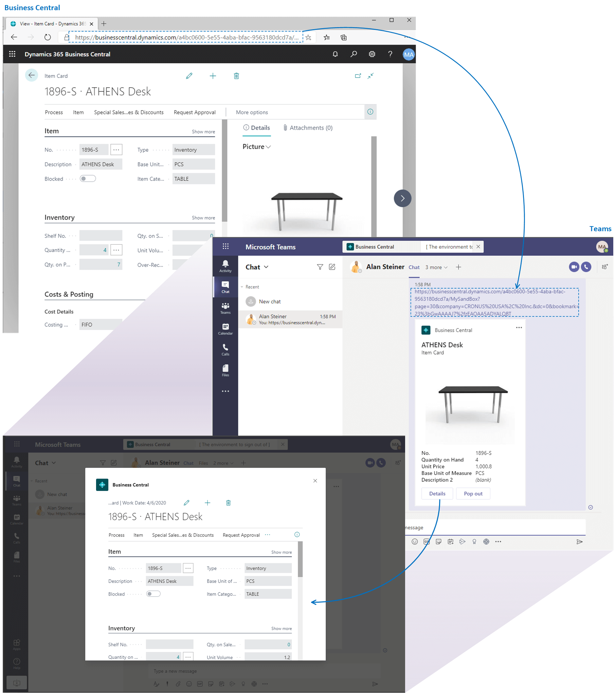This screenshot has height=693, width=616.
Task: Start audio call with Alan Steiner
Action: click(586, 267)
